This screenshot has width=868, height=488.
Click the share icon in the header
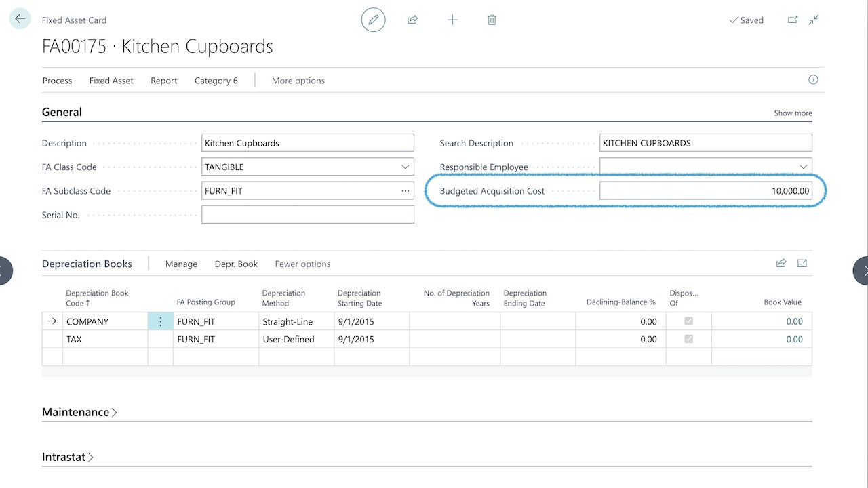pyautogui.click(x=412, y=20)
